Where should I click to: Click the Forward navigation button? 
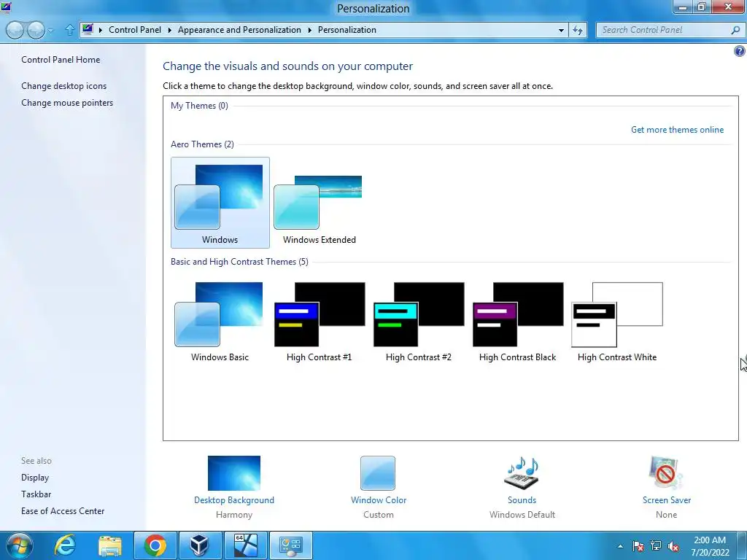[x=36, y=30]
